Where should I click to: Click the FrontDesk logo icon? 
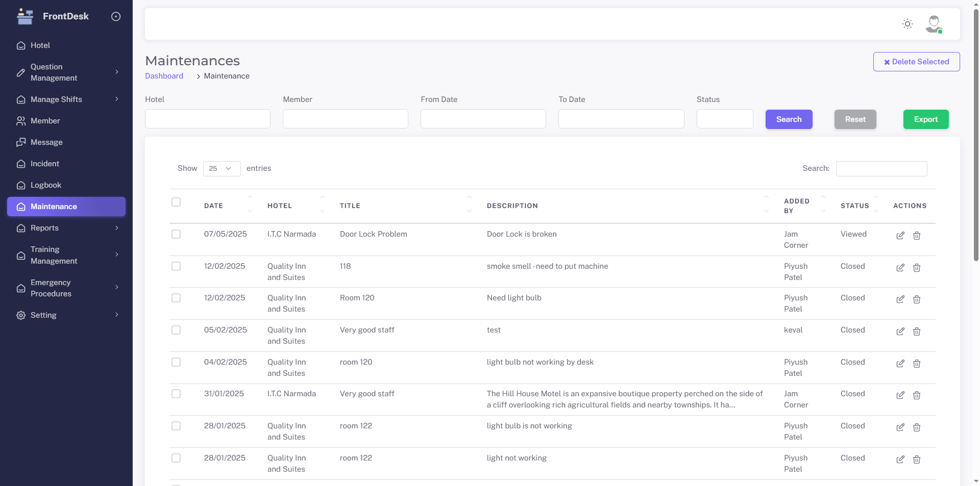(x=24, y=16)
